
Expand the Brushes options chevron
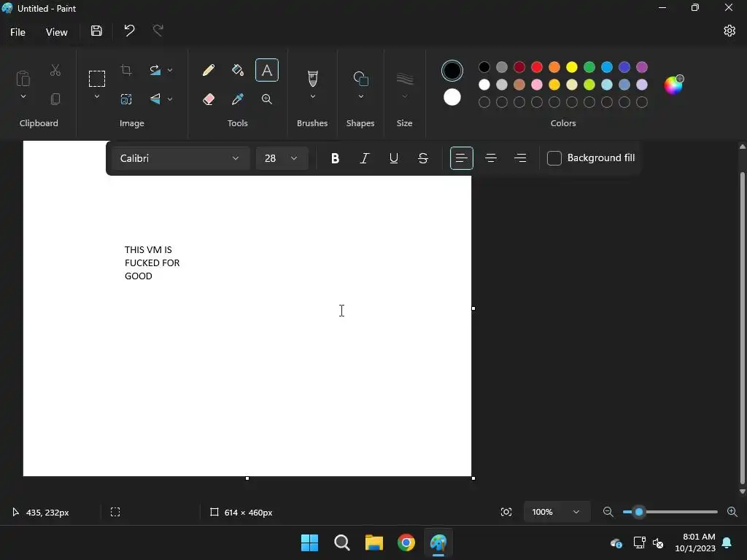pos(312,97)
